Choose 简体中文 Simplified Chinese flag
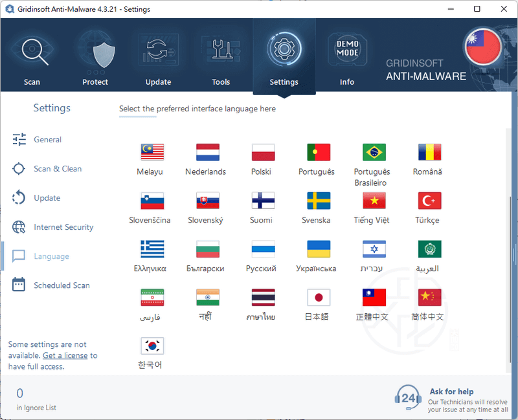Viewport: 518px width, 420px height. (x=430, y=298)
